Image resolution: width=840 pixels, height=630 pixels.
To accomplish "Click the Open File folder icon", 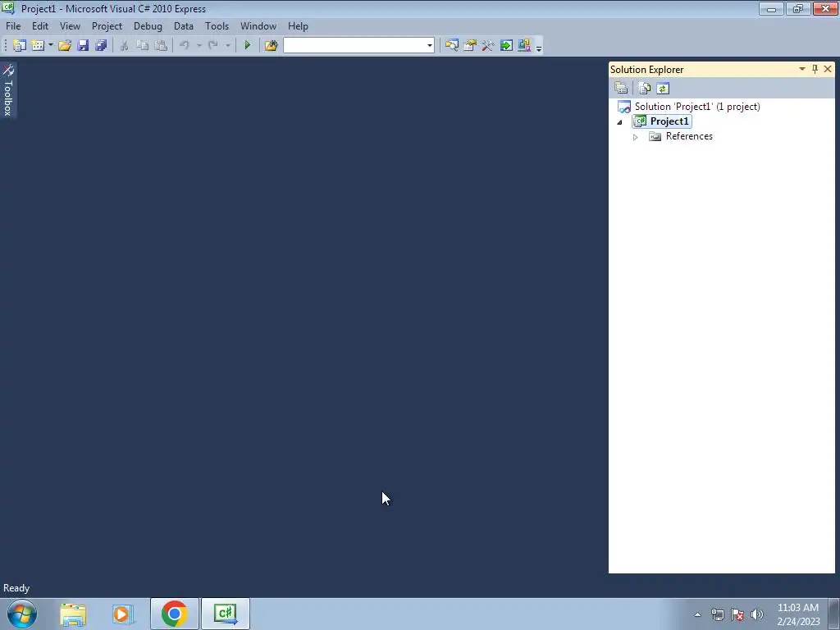I will point(65,46).
